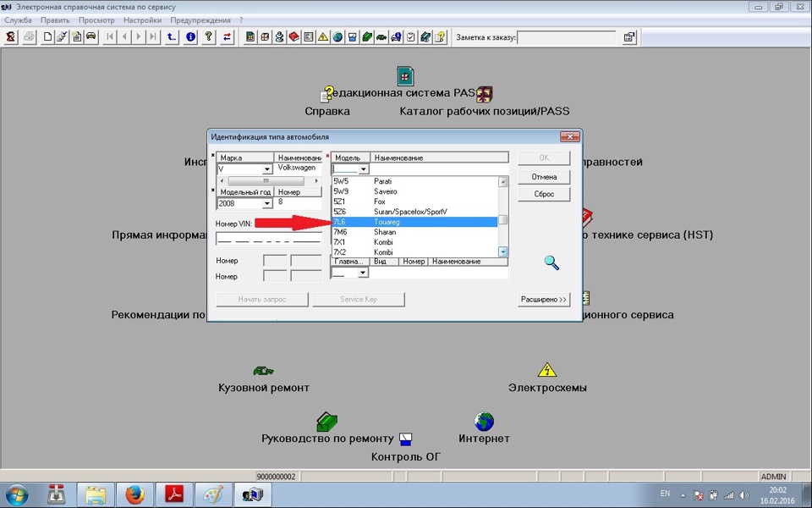Open the Электросхемы warning triangle icon
The width and height of the screenshot is (812, 508).
pyautogui.click(x=547, y=370)
